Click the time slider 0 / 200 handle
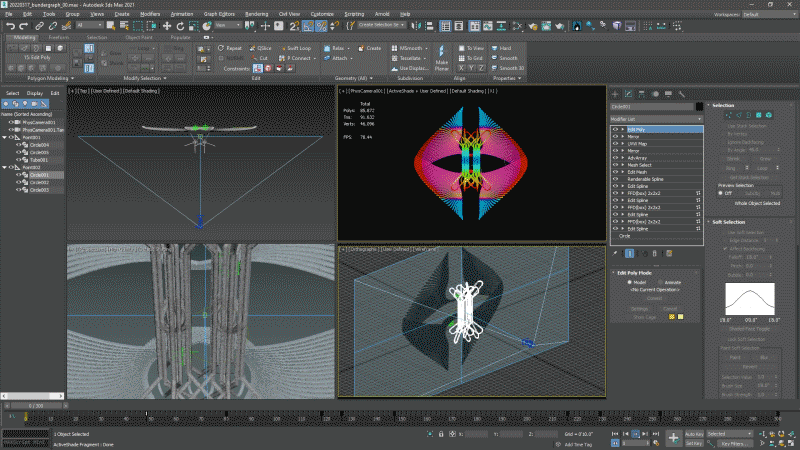The height and width of the screenshot is (450, 800). pyautogui.click(x=36, y=406)
